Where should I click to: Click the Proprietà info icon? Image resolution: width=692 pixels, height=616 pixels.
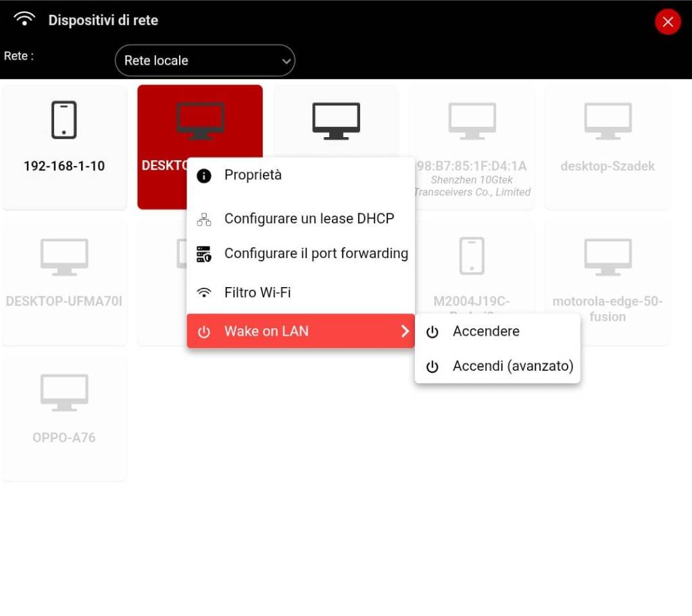click(203, 176)
